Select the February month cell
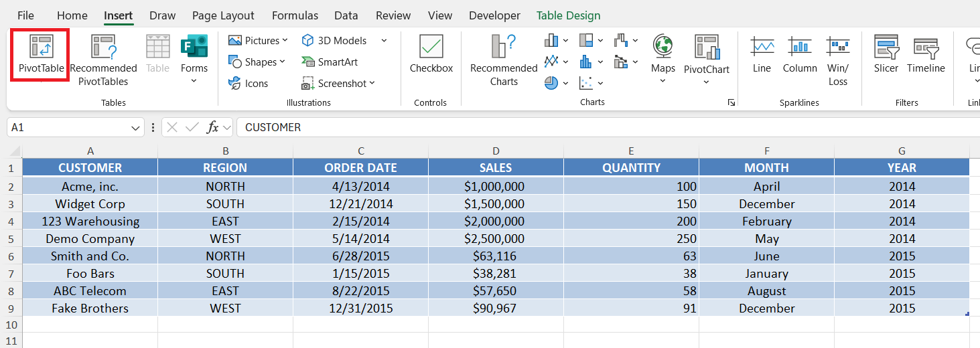 click(767, 222)
